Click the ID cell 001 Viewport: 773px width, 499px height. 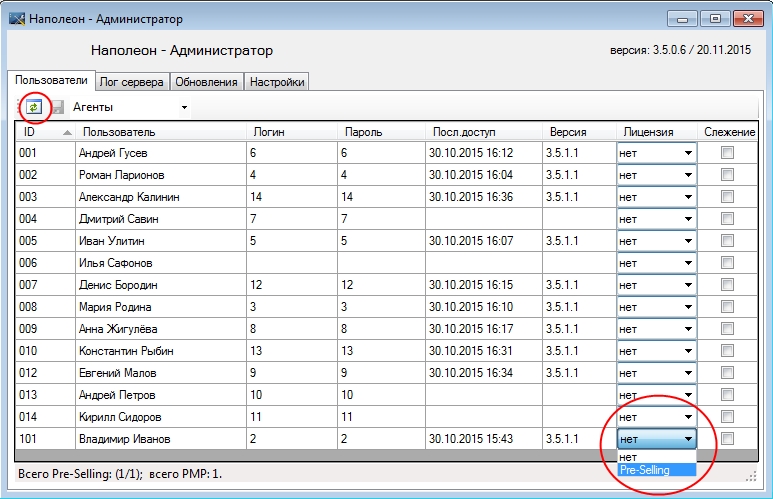[x=45, y=153]
